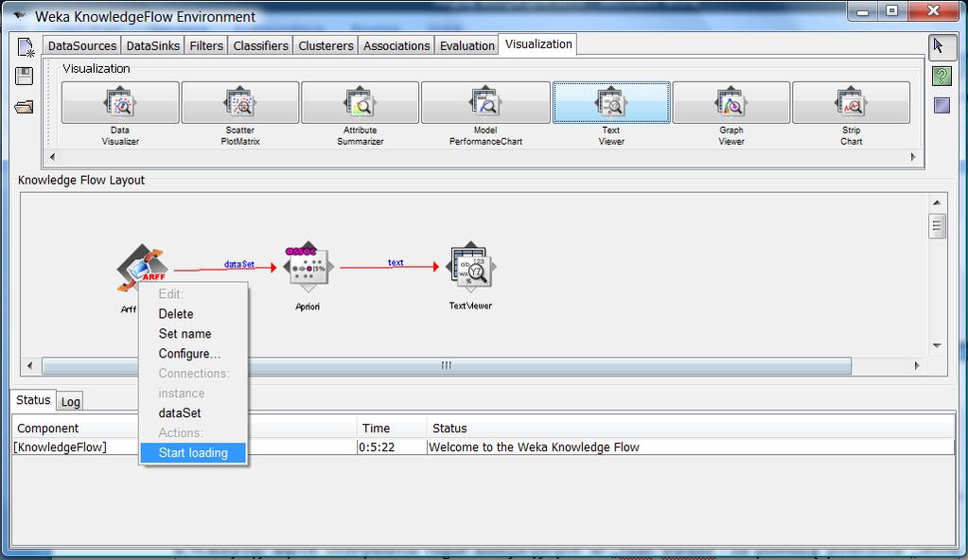The height and width of the screenshot is (560, 968).
Task: Switch to the Filters tab
Action: pyautogui.click(x=206, y=45)
